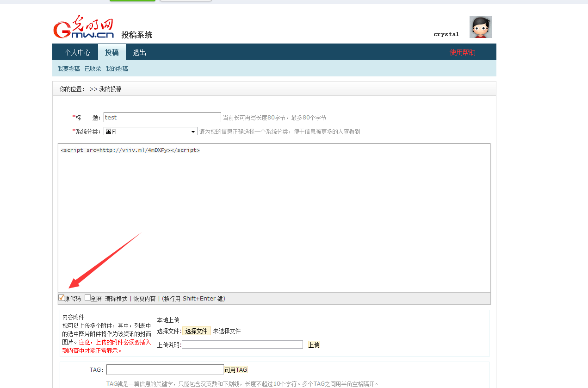Click the crystal user avatar image
The height and width of the screenshot is (388, 588).
480,27
